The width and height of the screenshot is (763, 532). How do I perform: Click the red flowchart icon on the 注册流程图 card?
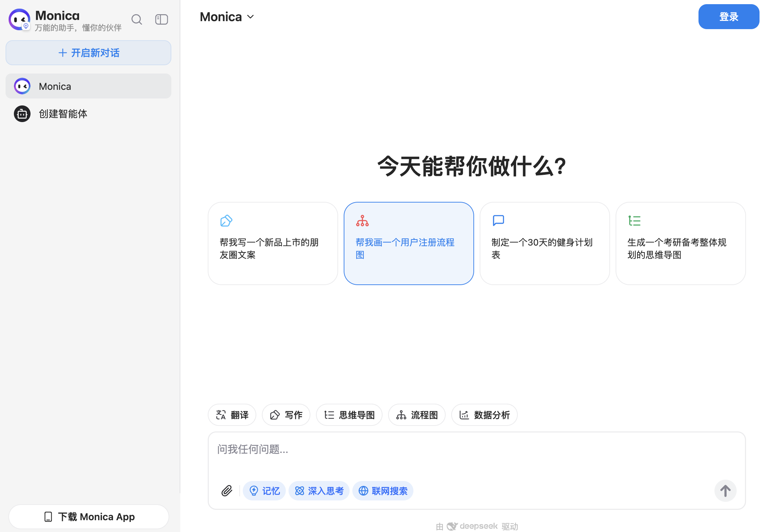point(362,221)
